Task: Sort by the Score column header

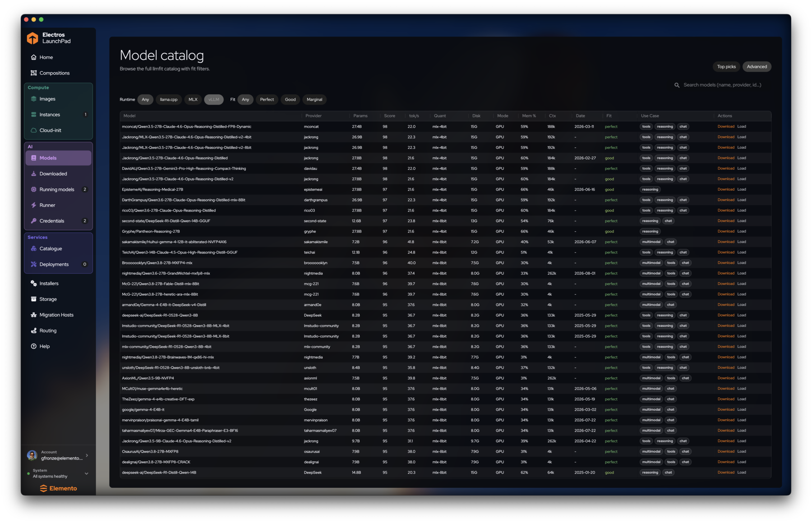Action: click(389, 116)
